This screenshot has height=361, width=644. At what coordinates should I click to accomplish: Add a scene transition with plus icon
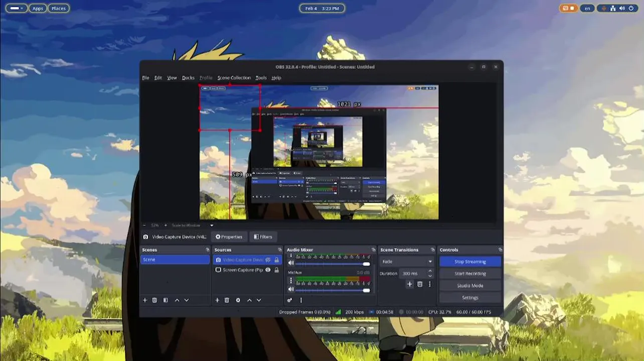pos(409,284)
